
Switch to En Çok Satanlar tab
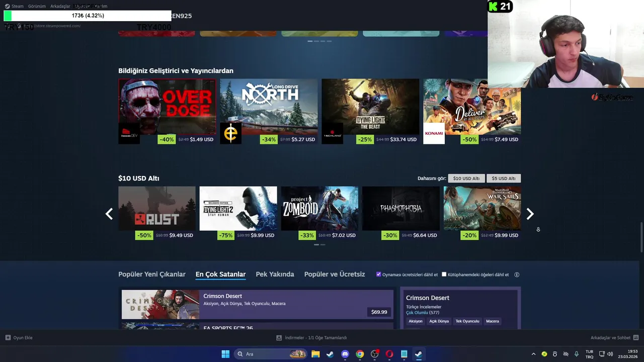coord(220,275)
